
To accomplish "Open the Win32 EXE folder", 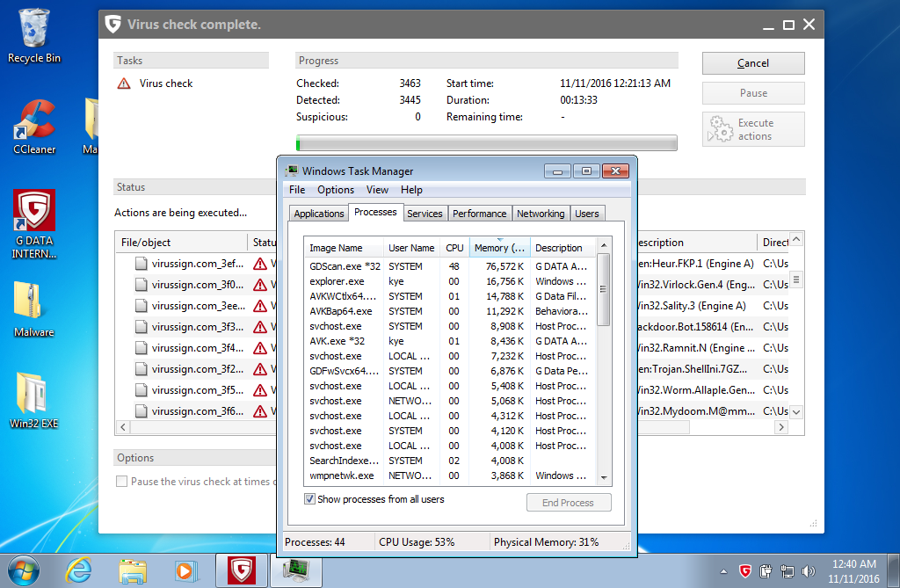I will (34, 394).
